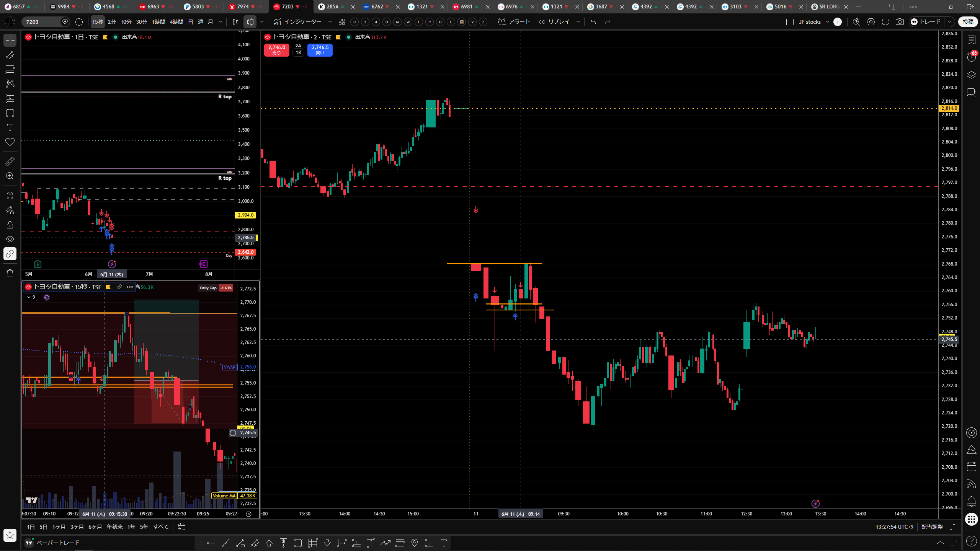Switch interval to 30分
Viewport: 980px width, 551px height.
(x=142, y=22)
